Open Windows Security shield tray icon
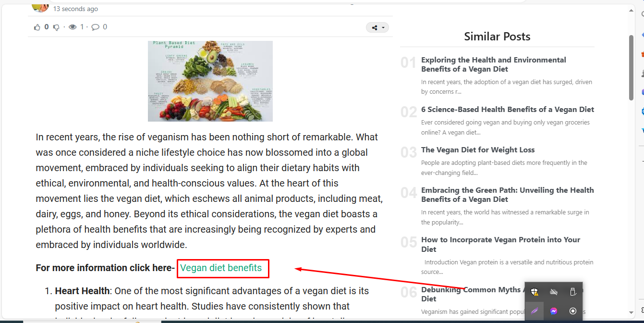644x323 pixels. pyautogui.click(x=534, y=292)
